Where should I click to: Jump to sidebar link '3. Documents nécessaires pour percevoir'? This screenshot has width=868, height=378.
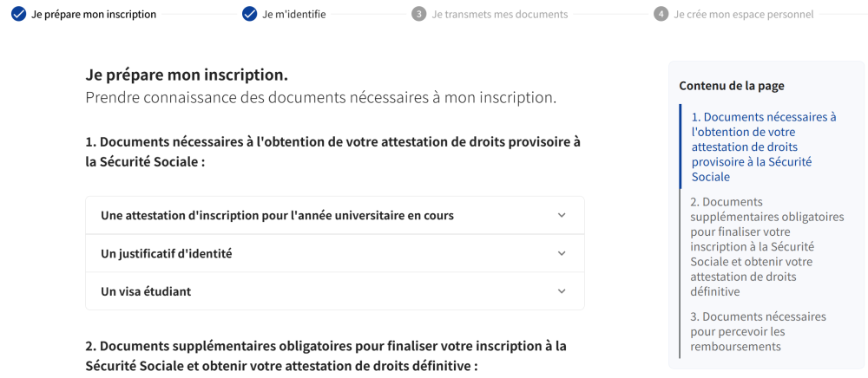758,331
